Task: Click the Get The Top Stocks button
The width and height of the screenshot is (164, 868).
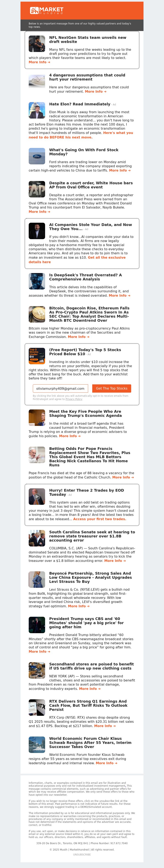Action: 112,388
